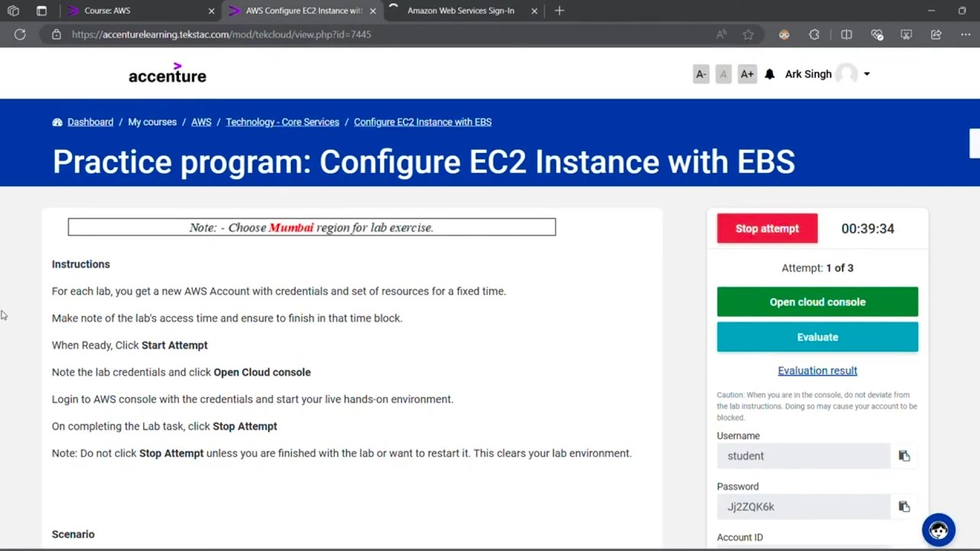This screenshot has width=980, height=551.
Task: Open Configure EC2 Instance with EBS breadcrumb
Action: pos(423,122)
